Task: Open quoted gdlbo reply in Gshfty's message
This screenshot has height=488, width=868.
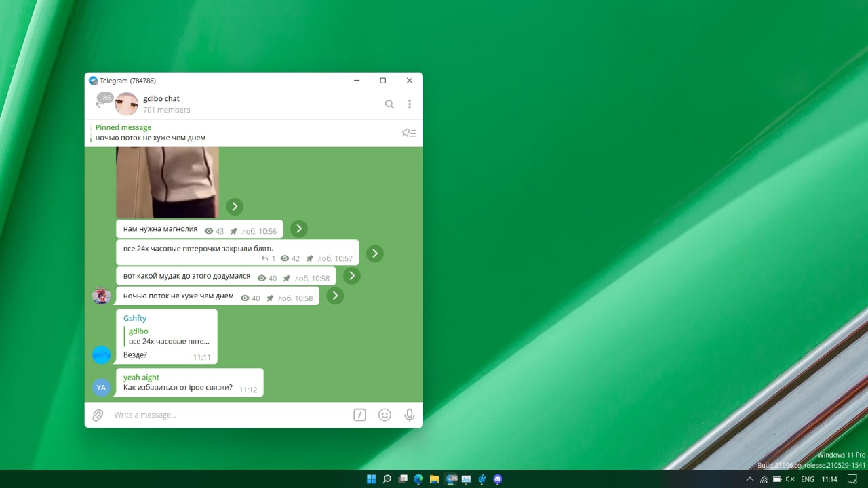Action: coord(167,336)
